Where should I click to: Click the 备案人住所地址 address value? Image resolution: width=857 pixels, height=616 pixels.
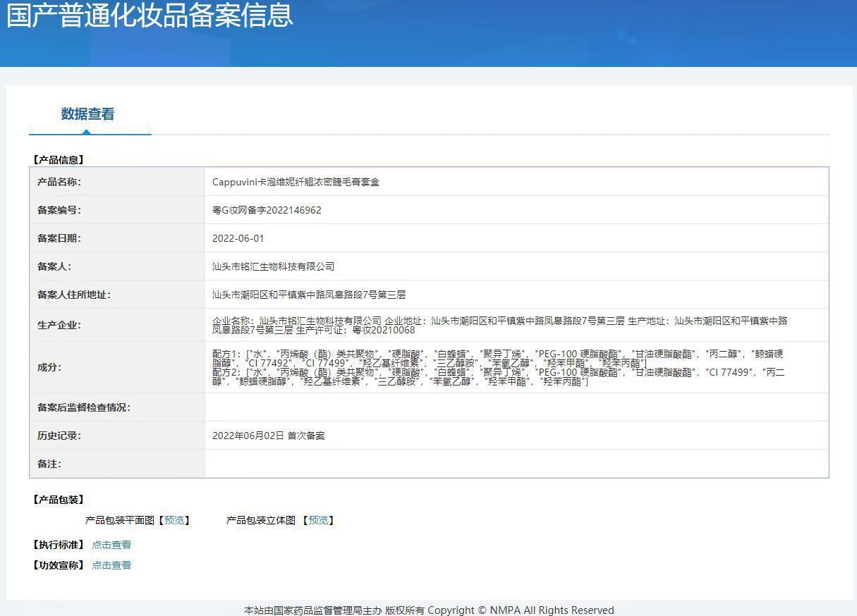[309, 295]
